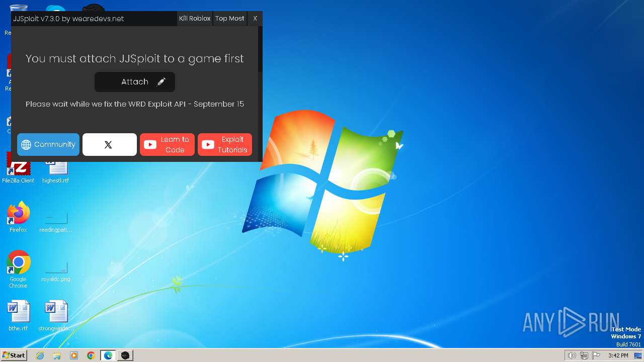Open Action Center flag in the tray

click(x=597, y=355)
